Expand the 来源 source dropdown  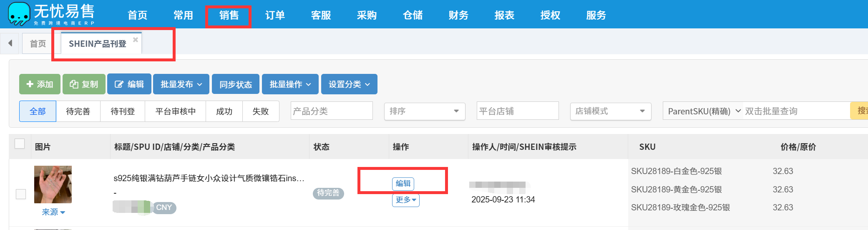pos(53,212)
